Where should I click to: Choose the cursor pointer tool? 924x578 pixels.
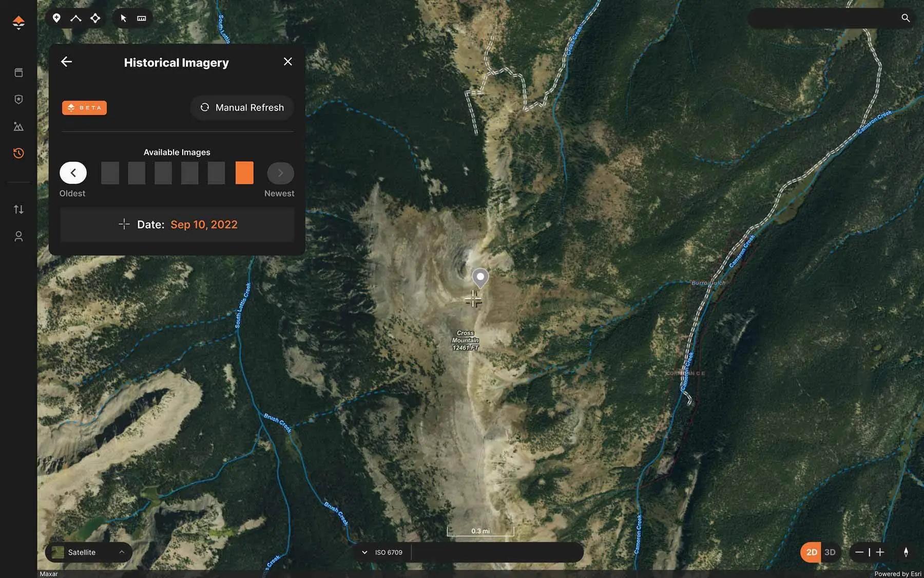pos(123,18)
